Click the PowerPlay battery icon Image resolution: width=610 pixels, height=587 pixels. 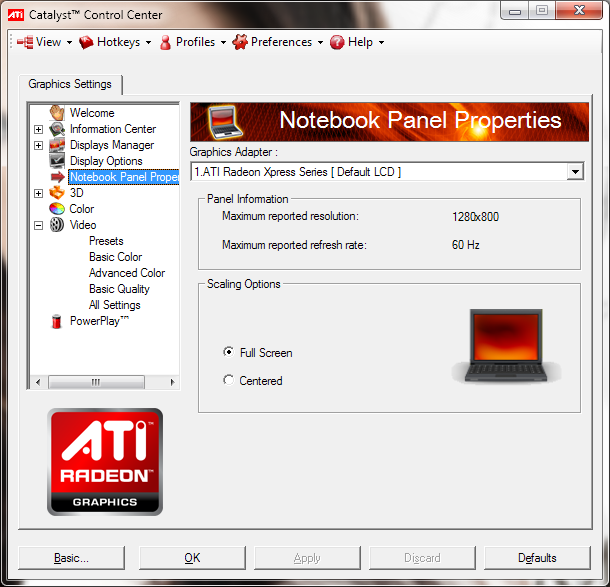point(57,321)
